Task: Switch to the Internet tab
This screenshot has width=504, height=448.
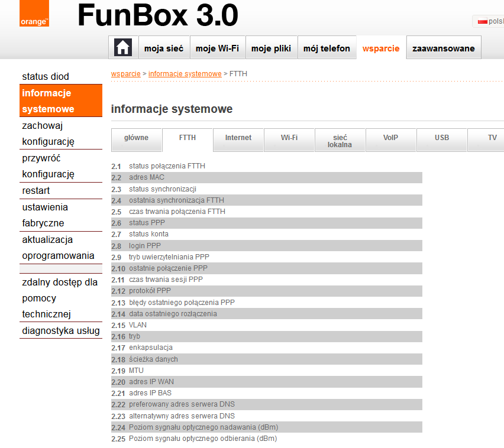Action: pyautogui.click(x=238, y=138)
